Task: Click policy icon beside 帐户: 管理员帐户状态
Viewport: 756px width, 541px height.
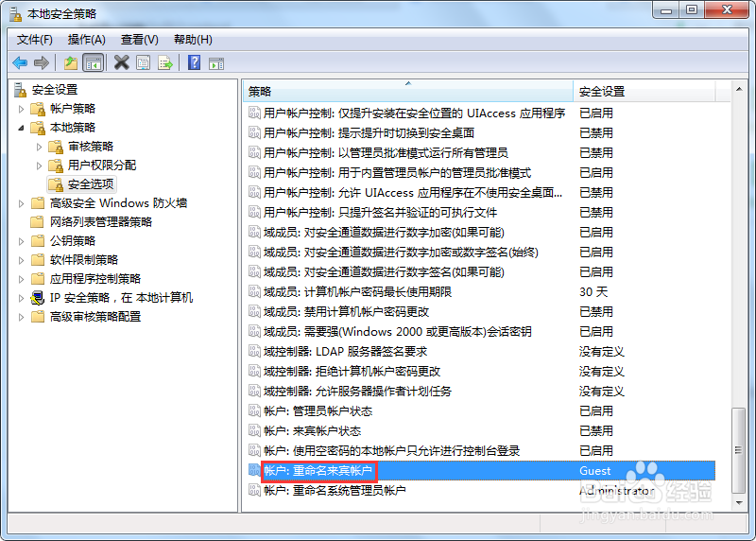Action: [x=254, y=410]
